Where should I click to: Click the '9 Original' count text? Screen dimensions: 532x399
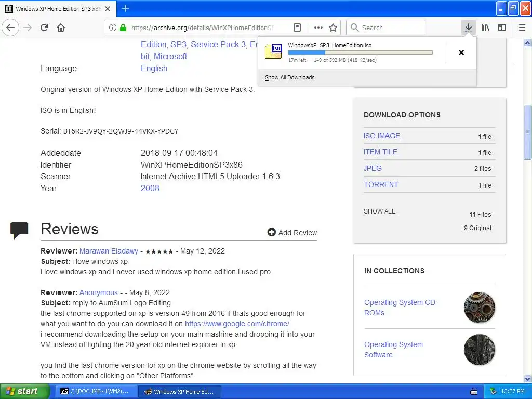477,228
